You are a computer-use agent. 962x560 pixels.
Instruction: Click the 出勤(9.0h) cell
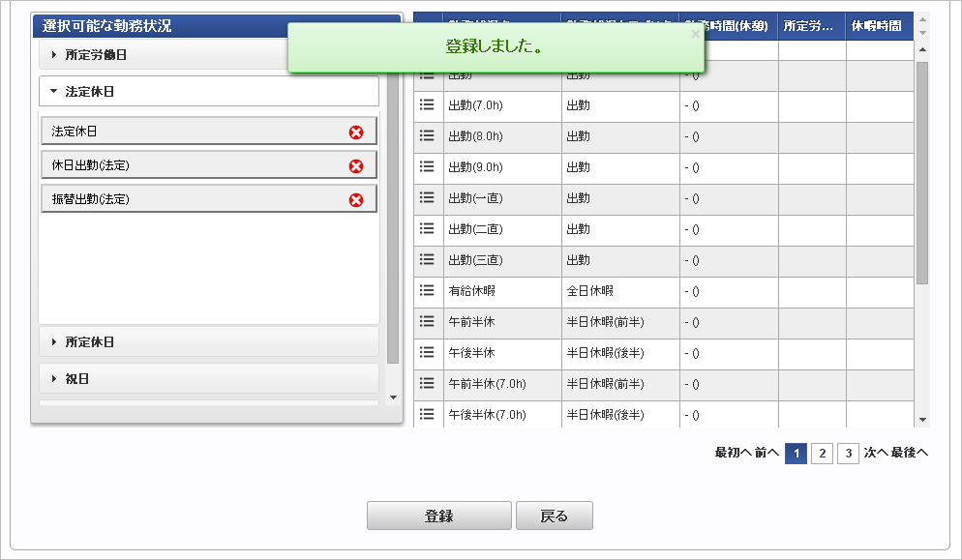[x=502, y=167]
